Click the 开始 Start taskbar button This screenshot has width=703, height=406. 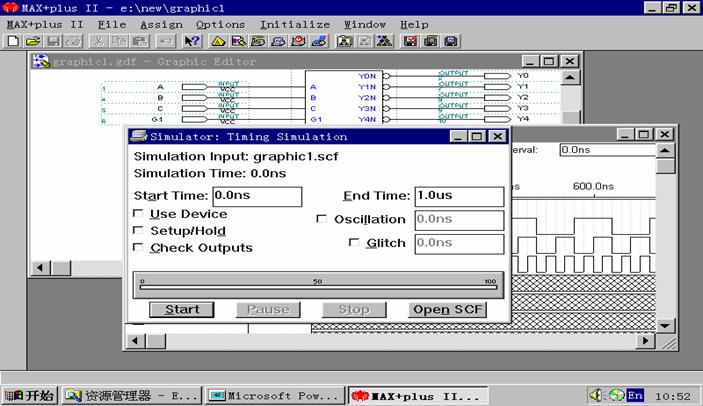click(30, 395)
